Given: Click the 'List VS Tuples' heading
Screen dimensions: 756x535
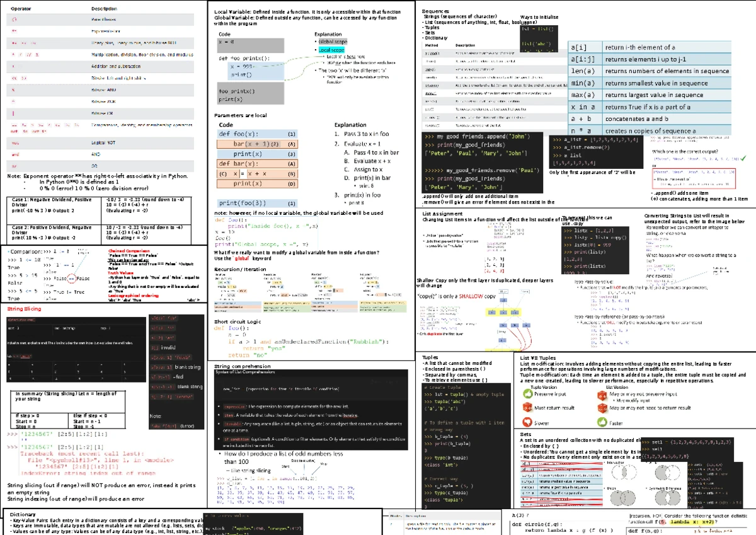Looking at the screenshot, I should click(x=537, y=357).
